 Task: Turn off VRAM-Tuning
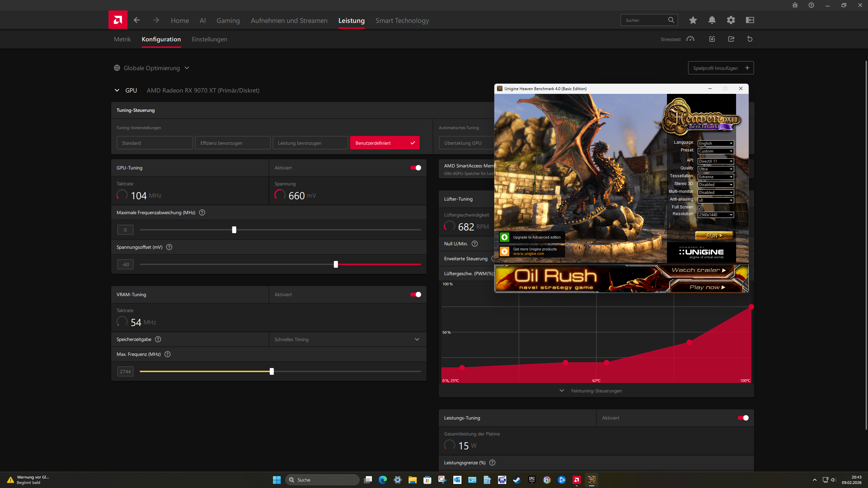(415, 294)
